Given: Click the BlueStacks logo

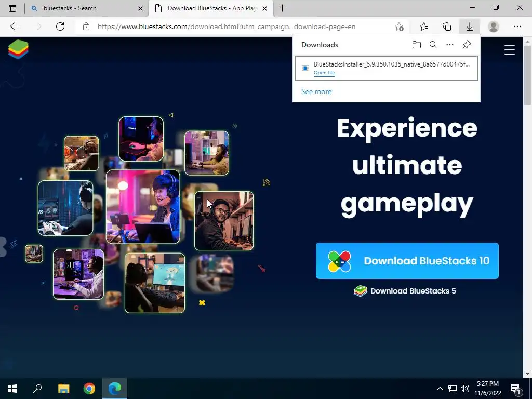Looking at the screenshot, I should (18, 49).
